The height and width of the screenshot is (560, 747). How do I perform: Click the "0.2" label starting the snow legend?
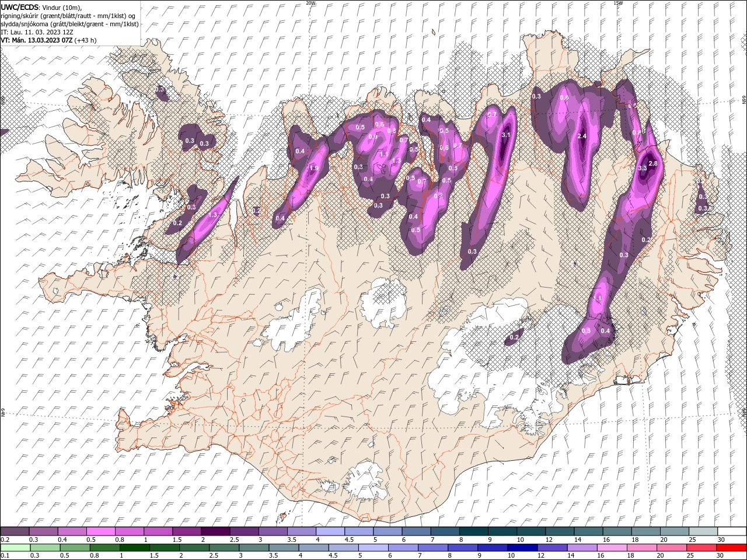[x=5, y=540]
